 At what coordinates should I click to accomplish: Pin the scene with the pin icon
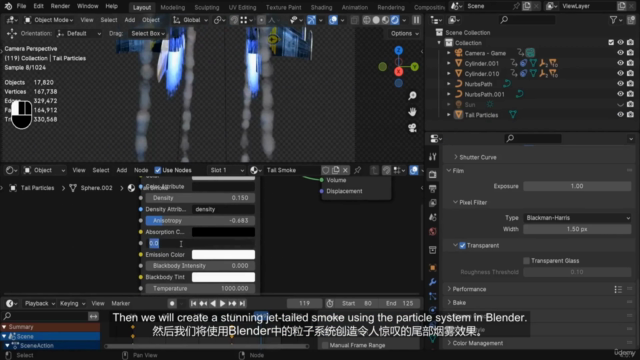[x=516, y=6]
